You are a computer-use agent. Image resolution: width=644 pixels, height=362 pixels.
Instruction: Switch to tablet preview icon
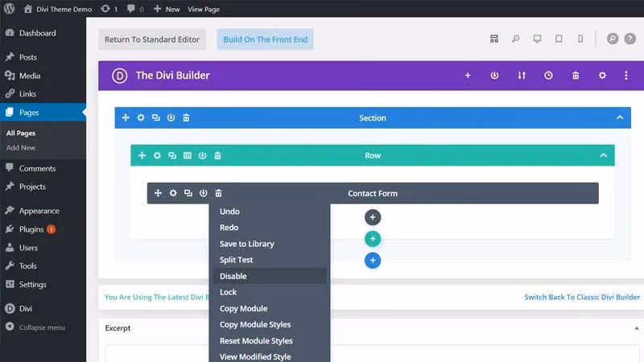point(559,39)
